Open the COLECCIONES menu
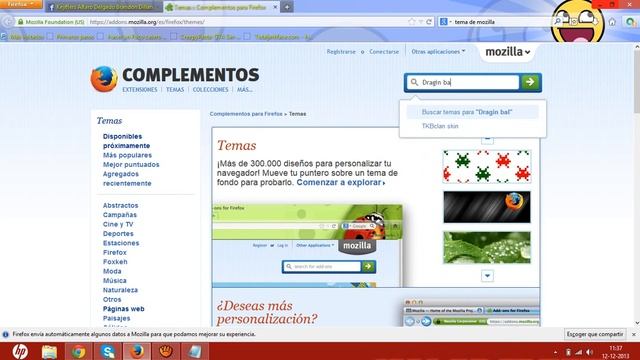 coord(210,89)
